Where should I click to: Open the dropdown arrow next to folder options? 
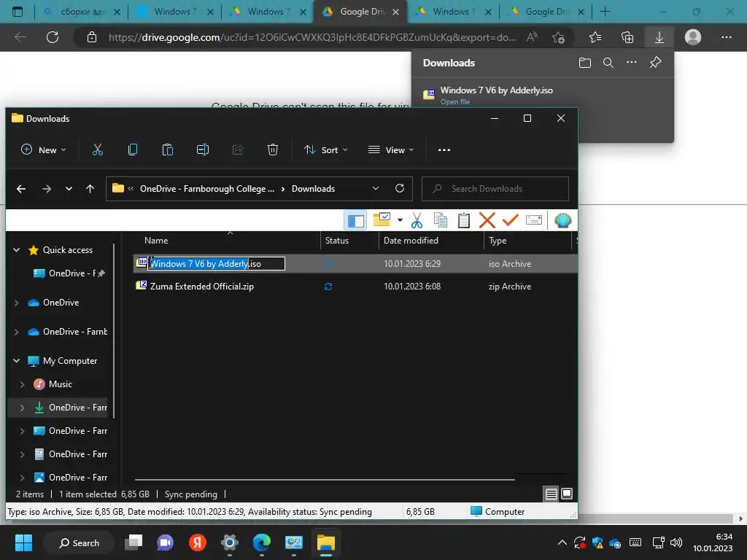pyautogui.click(x=400, y=220)
